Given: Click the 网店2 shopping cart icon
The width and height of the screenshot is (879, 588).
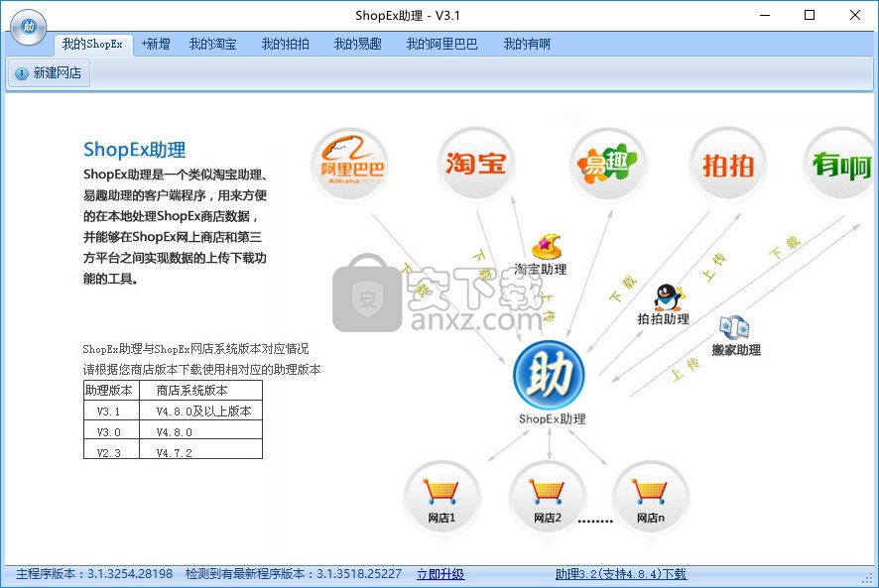Looking at the screenshot, I should click(548, 499).
